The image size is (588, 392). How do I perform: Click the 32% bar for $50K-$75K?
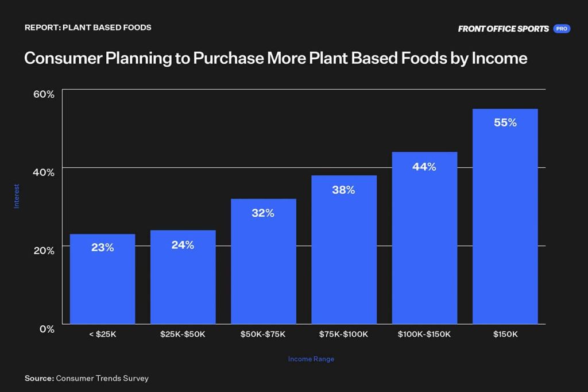pyautogui.click(x=263, y=262)
